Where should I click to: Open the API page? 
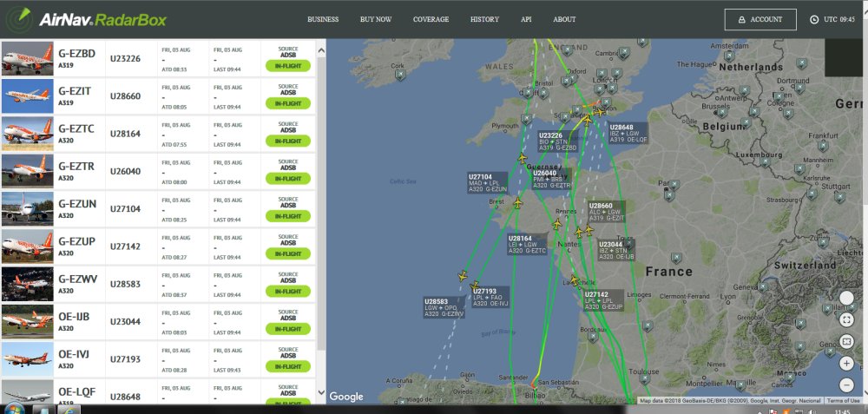(526, 19)
